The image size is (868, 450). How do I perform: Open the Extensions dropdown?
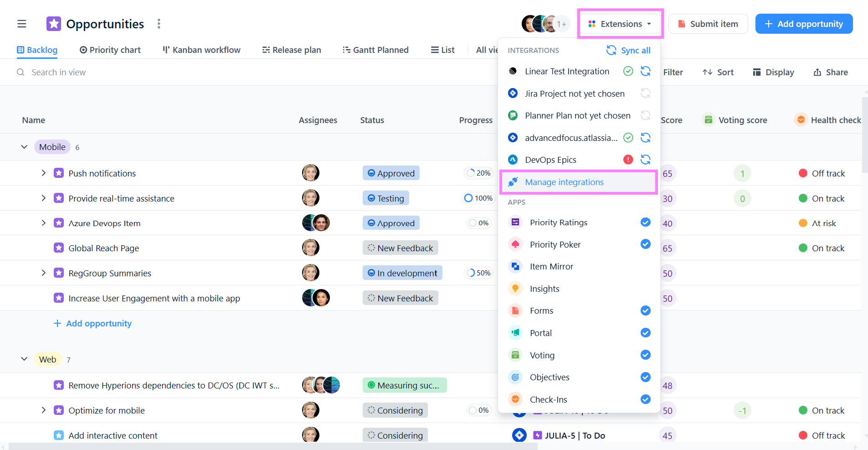coord(620,24)
